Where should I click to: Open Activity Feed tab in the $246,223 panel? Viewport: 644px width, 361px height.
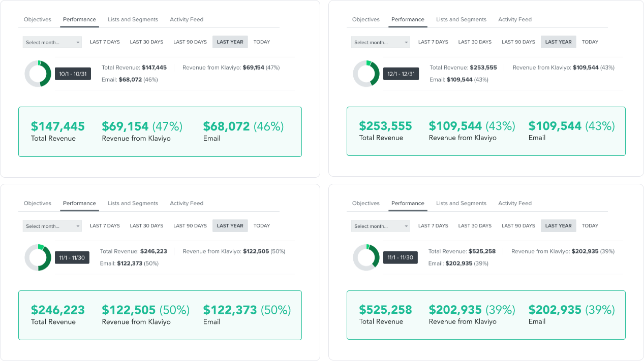tap(187, 203)
